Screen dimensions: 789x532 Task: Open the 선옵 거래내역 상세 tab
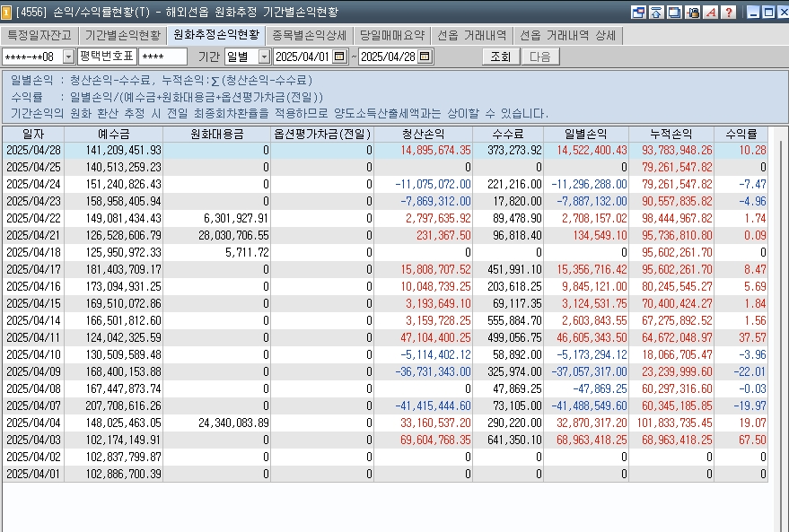coord(567,35)
